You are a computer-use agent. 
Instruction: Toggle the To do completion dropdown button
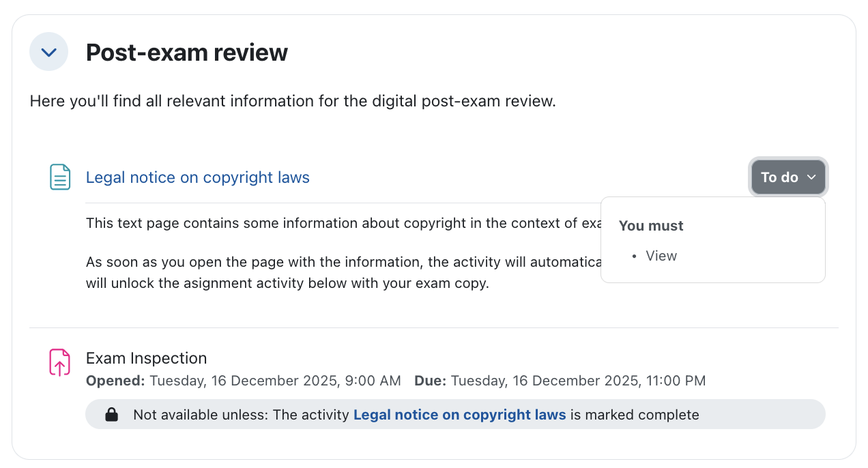(x=787, y=177)
